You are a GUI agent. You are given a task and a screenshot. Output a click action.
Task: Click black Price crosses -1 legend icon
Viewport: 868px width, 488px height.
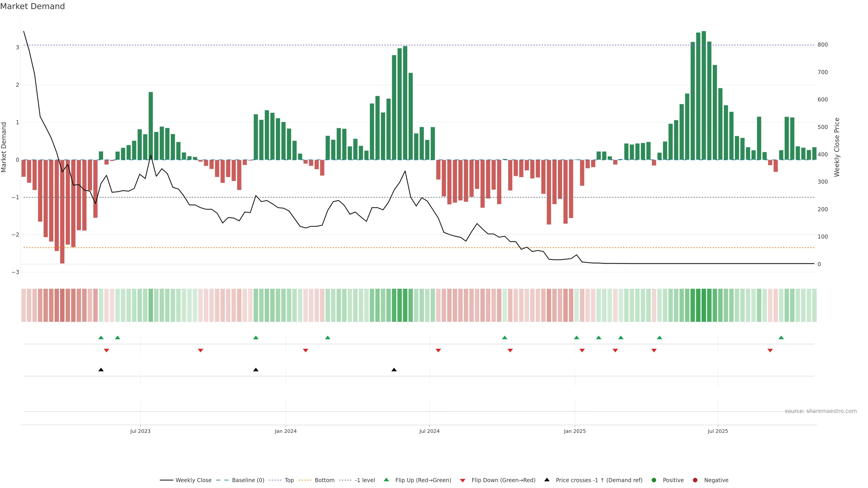click(547, 480)
